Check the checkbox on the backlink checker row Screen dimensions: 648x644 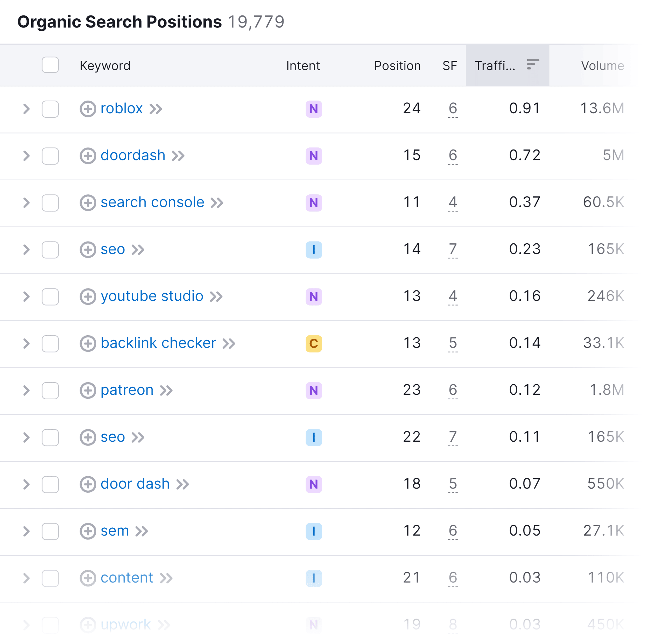[50, 343]
